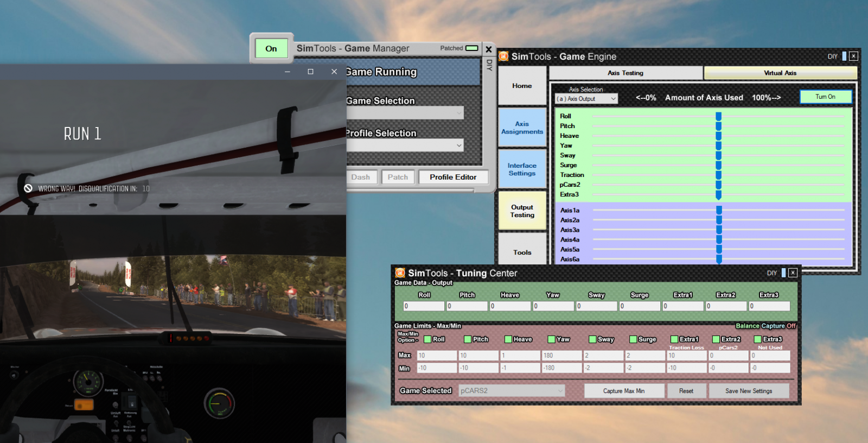Viewport: 868px width, 443px height.
Task: Toggle the Extra3 Not Used checkbox
Action: click(x=758, y=339)
